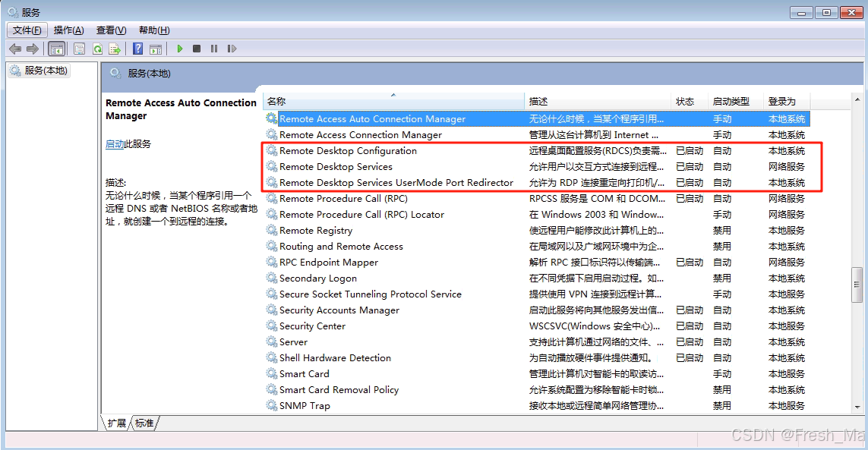Click gear icon next to Remote Registry
Viewport: 868px width, 450px height.
(x=271, y=230)
